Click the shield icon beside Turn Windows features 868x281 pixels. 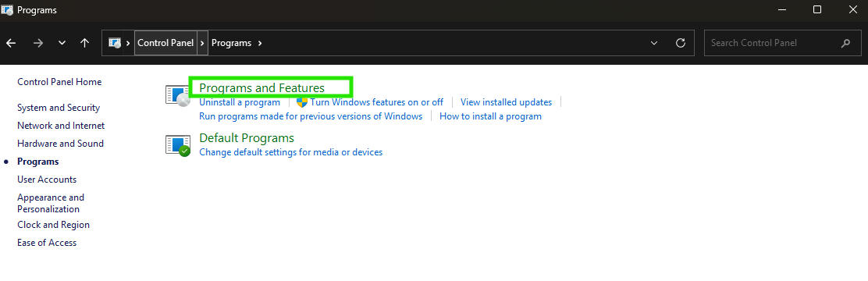tap(302, 102)
